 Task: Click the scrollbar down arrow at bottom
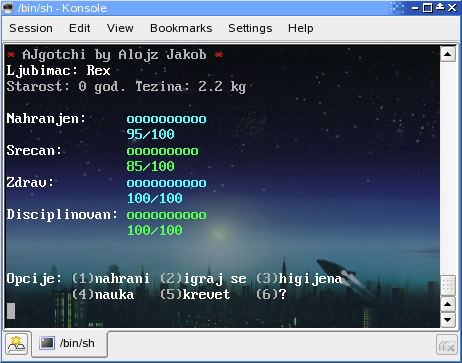[x=448, y=320]
